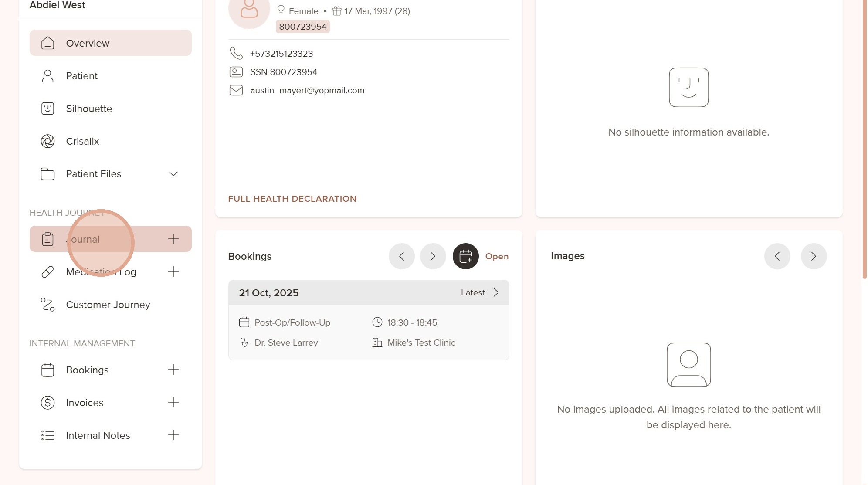The width and height of the screenshot is (868, 485).
Task: Add a new Internal Note with plus
Action: (x=173, y=435)
